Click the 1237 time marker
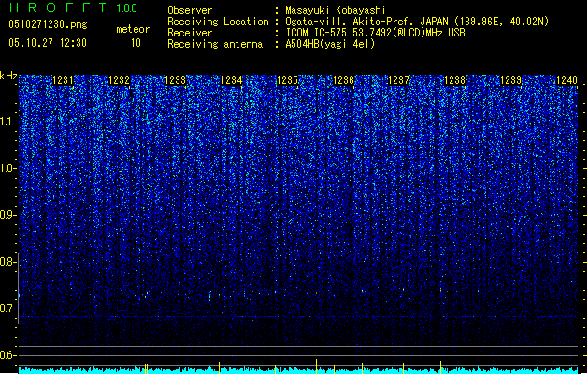 point(398,80)
